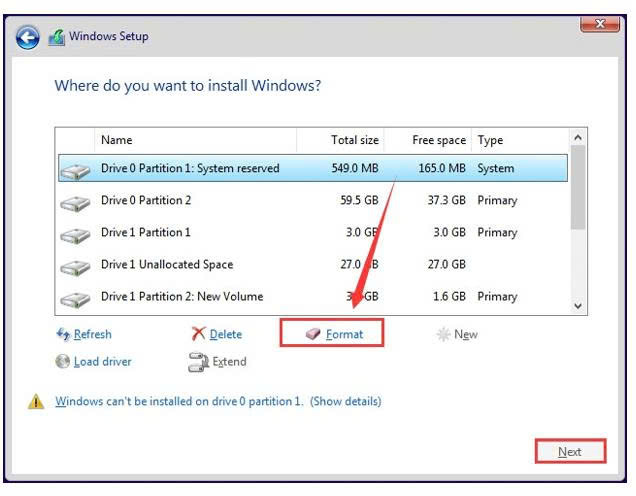The image size is (636, 496).
Task: Go back using the blue arrow button
Action: point(28,38)
